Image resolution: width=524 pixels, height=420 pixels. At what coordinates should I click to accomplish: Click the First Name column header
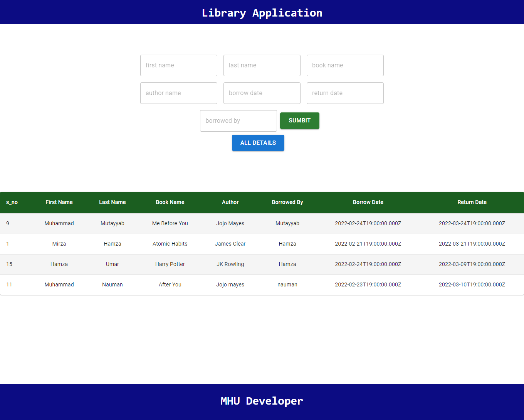point(59,202)
